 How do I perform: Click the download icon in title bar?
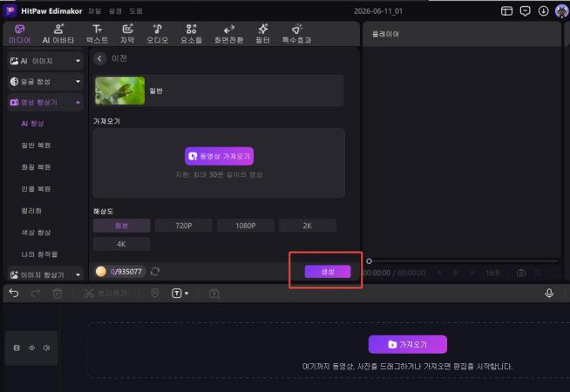(544, 11)
